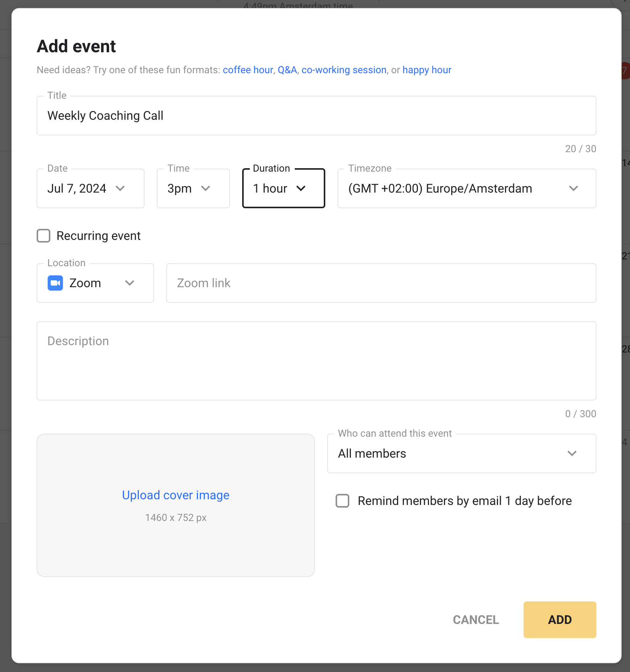
Task: Check Remind members by email checkbox
Action: coord(342,501)
